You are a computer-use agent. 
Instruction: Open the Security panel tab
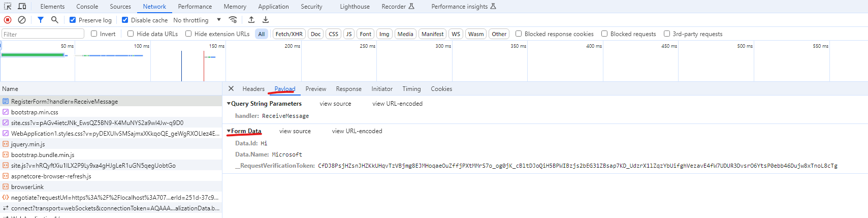tap(311, 7)
